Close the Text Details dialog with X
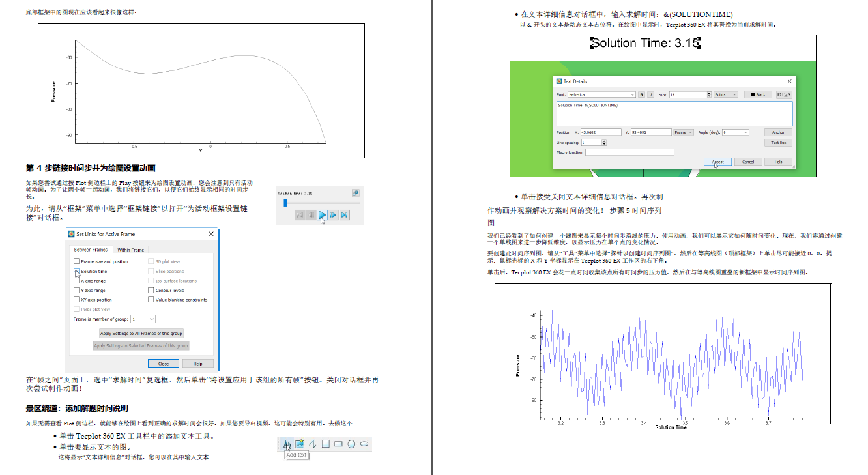The width and height of the screenshot is (868, 475). click(x=790, y=81)
